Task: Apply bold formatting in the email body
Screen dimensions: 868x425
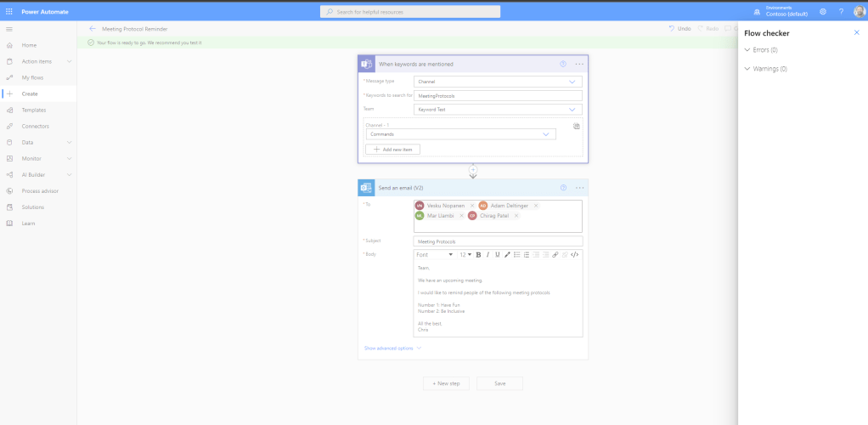Action: 478,254
